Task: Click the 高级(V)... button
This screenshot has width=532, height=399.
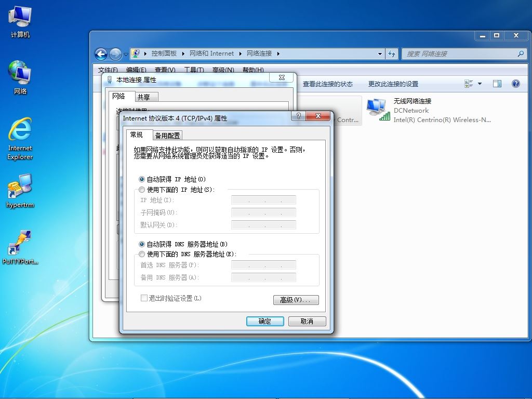Action: click(296, 300)
